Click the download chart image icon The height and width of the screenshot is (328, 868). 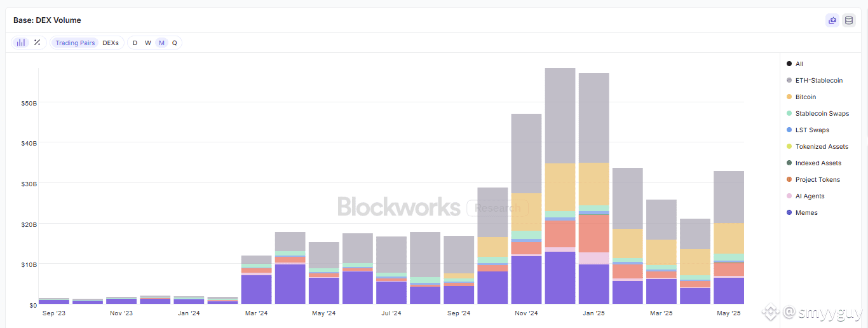[x=832, y=20]
